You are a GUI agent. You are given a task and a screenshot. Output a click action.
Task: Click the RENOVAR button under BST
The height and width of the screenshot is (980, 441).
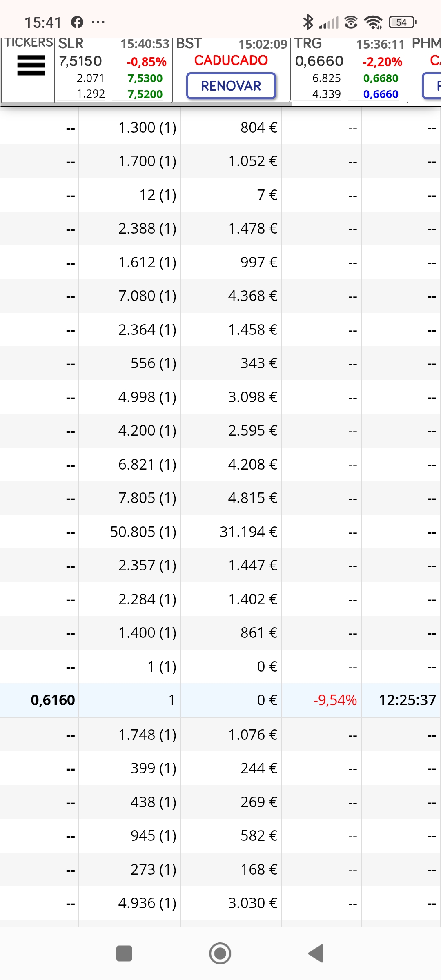[x=231, y=86]
